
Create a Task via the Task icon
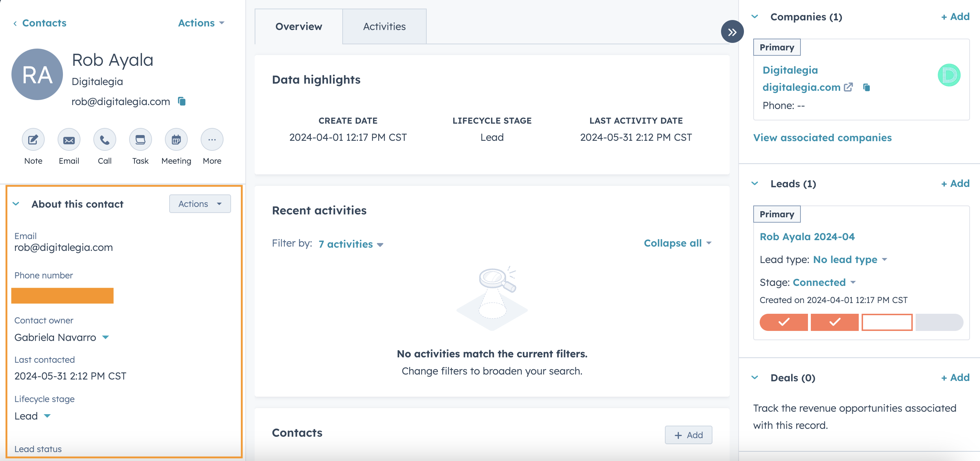click(x=140, y=139)
